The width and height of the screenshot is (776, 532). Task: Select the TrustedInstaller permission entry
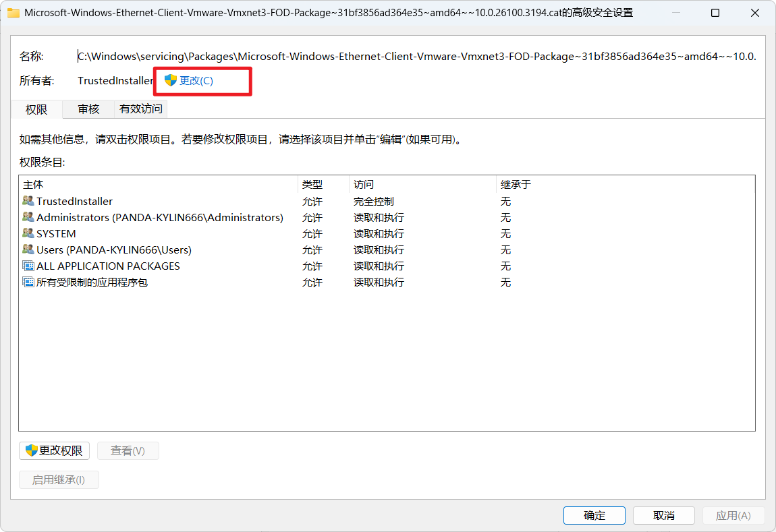click(387, 201)
